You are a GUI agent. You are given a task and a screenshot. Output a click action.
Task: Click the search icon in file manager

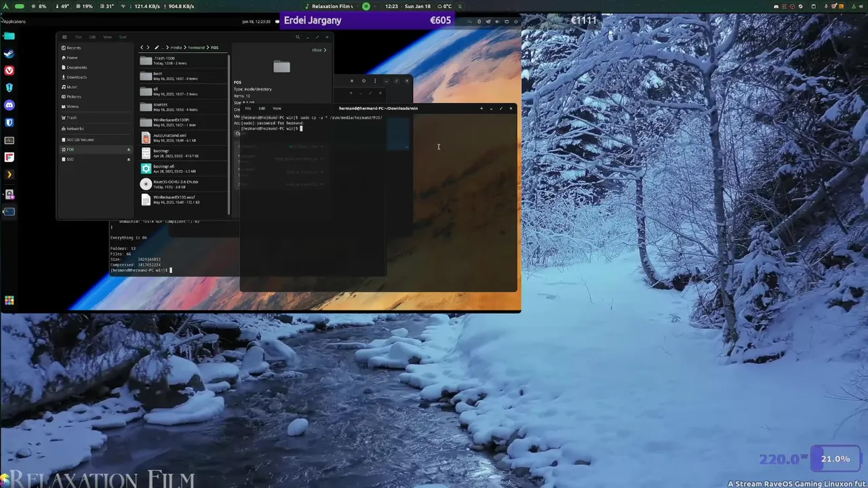pyautogui.click(x=297, y=37)
